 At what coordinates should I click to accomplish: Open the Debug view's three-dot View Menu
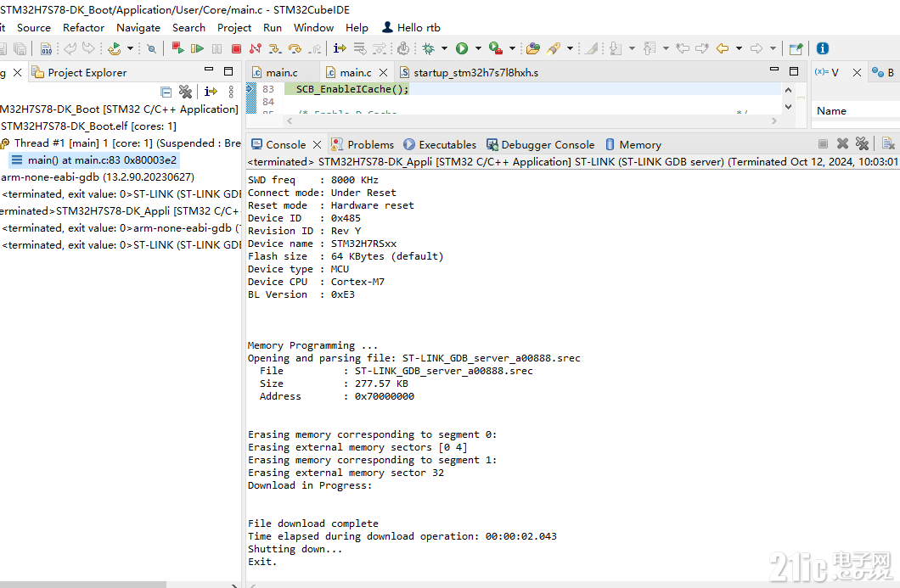click(x=231, y=92)
